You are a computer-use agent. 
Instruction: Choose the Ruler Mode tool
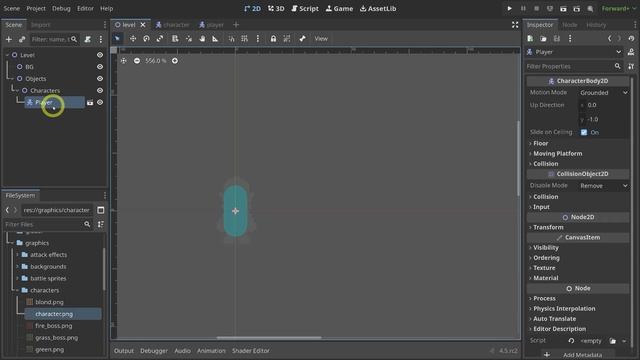(215, 39)
